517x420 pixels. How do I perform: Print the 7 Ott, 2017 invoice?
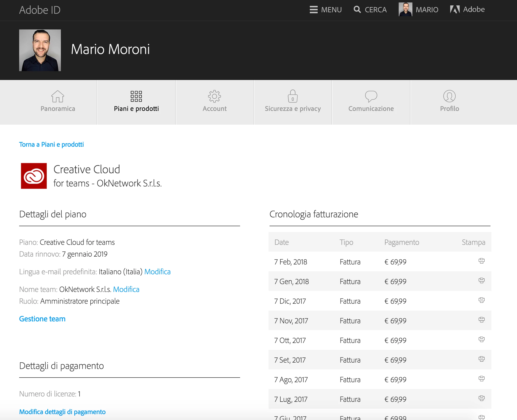coord(482,339)
